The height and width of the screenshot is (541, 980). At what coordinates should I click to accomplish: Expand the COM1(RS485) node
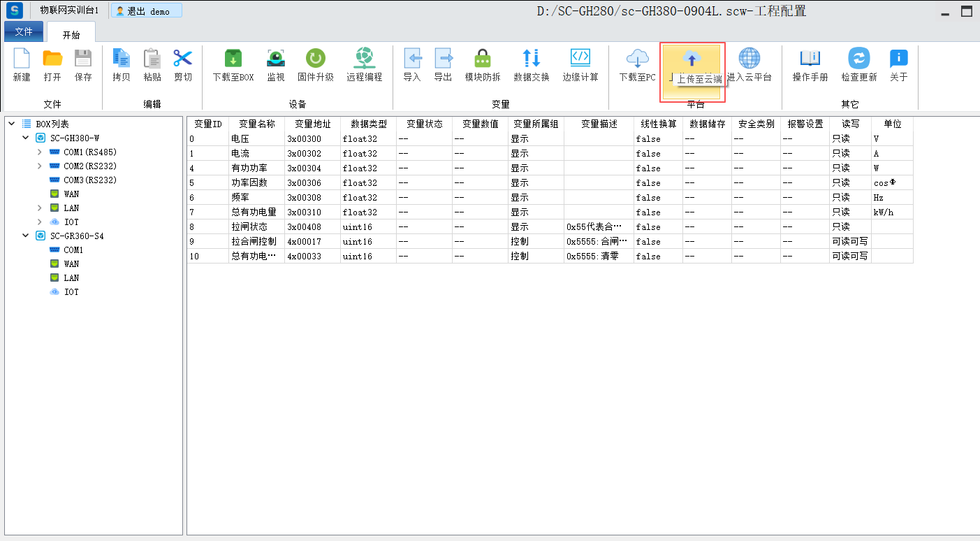coord(40,152)
